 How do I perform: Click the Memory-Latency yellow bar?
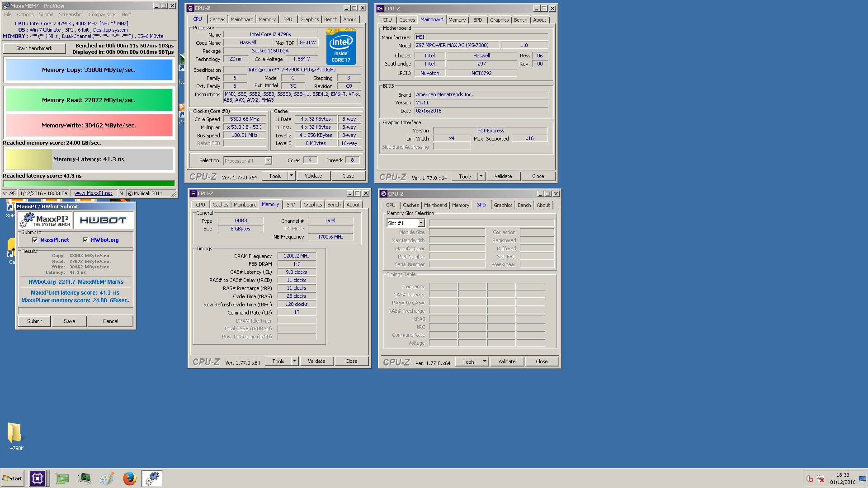click(x=89, y=159)
